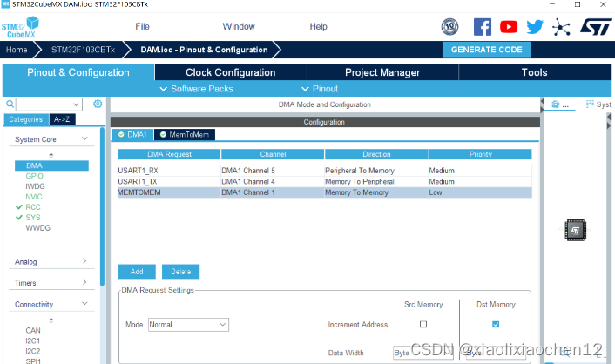615x364 pixels.
Task: Click the app icon in title bar
Action: tap(5, 4)
